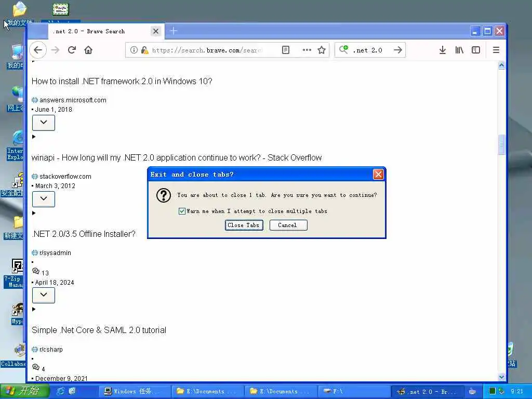Open site information icon in address bar
Image resolution: width=532 pixels, height=399 pixels.
(x=134, y=50)
